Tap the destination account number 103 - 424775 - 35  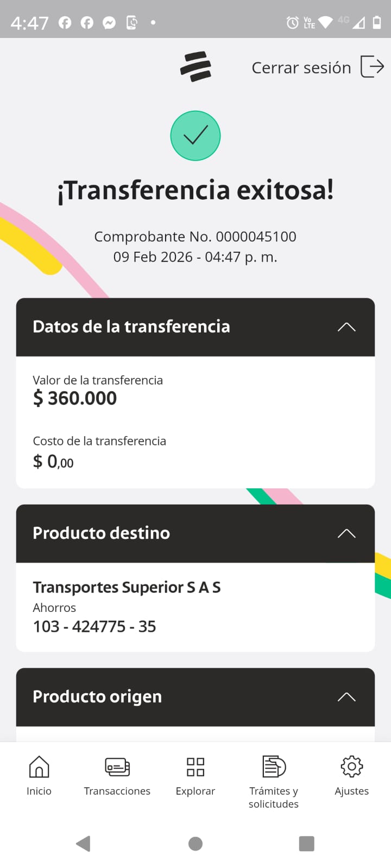(94, 627)
